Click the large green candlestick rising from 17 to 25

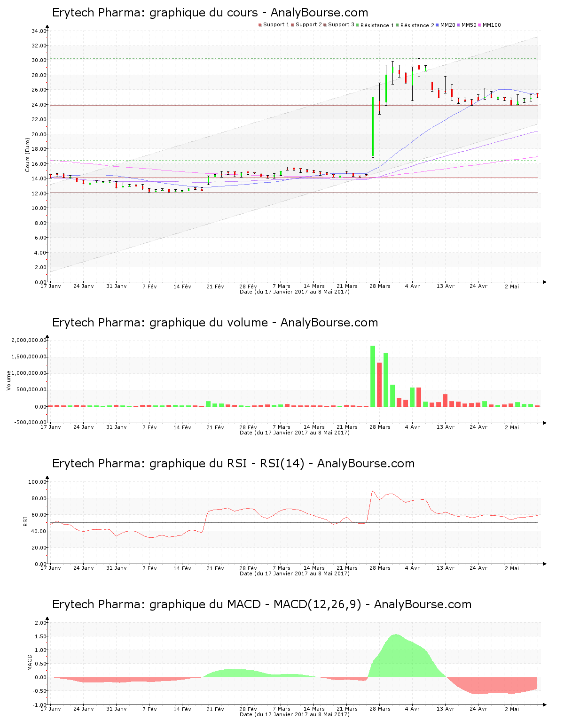373,127
